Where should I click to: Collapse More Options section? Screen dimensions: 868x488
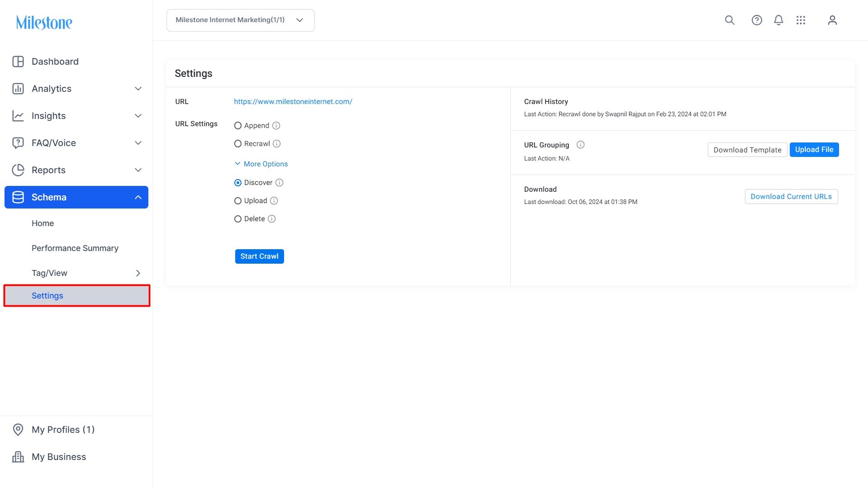tap(261, 164)
